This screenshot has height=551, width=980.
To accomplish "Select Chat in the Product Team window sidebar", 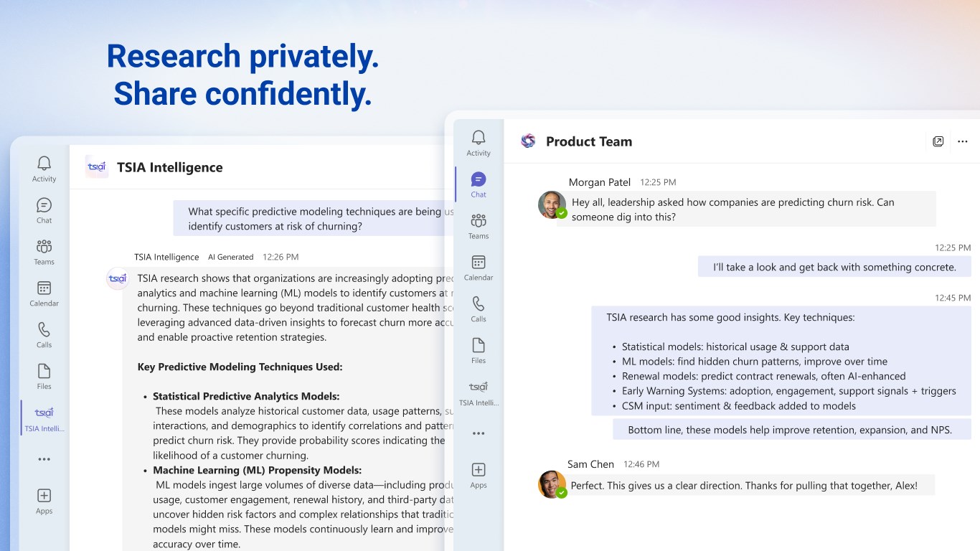I will pos(479,185).
